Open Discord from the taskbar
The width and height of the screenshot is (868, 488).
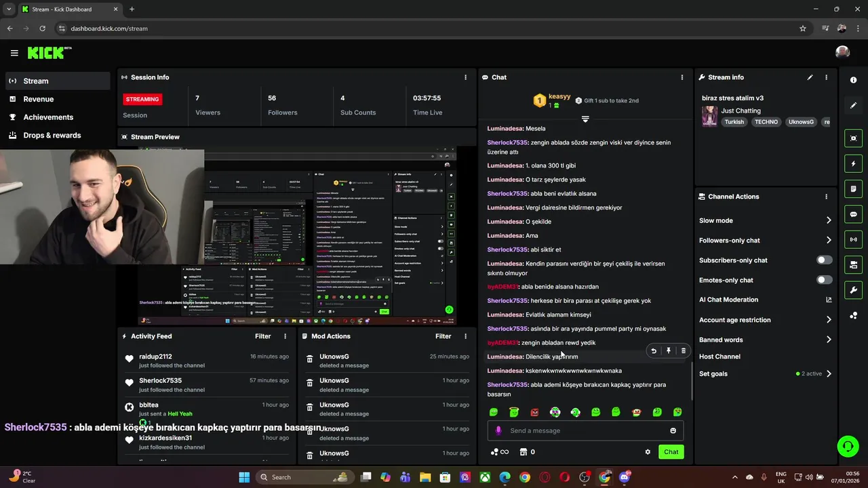click(x=624, y=477)
